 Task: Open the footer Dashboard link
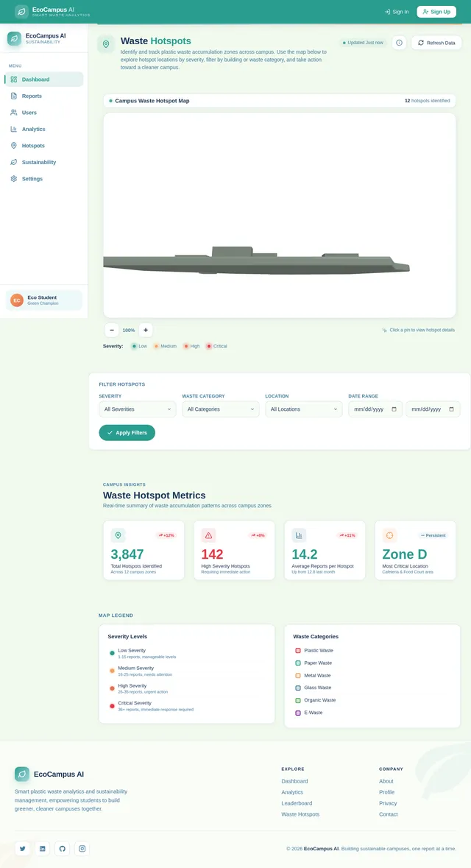coord(294,781)
